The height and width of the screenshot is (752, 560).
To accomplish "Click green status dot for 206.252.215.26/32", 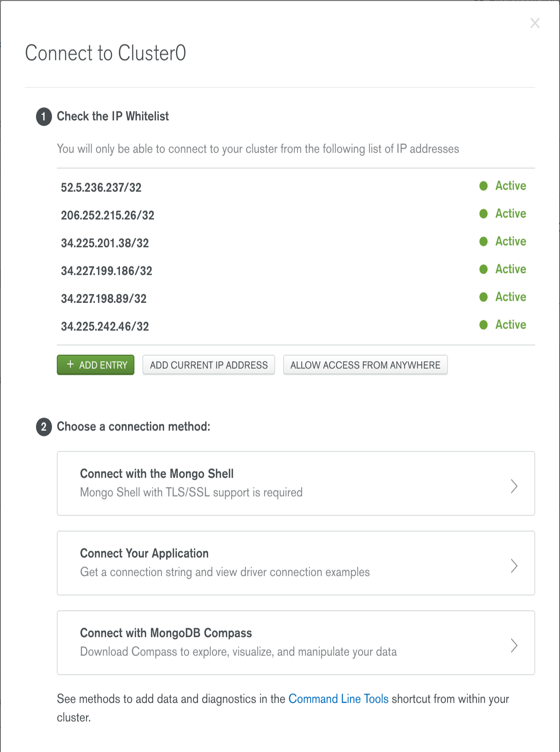I will click(483, 214).
